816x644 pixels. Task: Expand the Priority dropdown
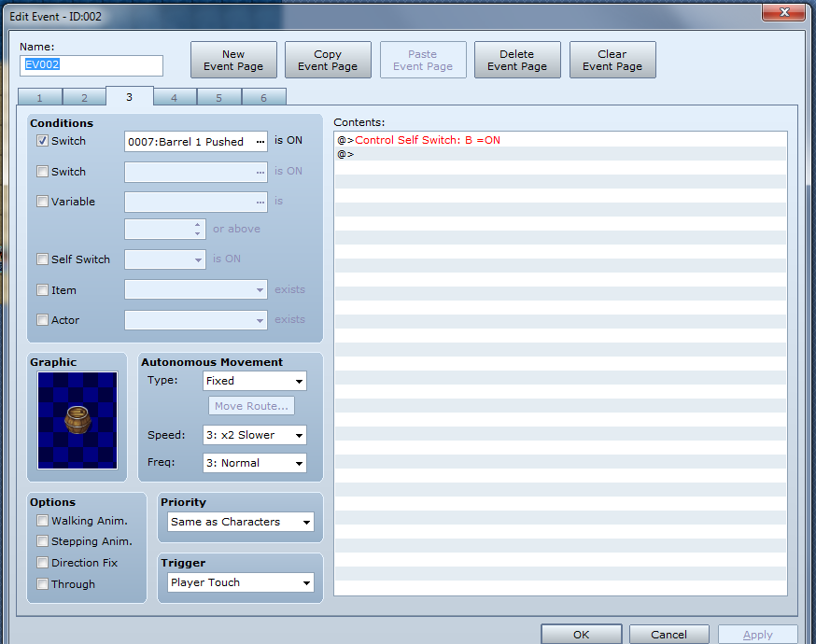tap(241, 522)
